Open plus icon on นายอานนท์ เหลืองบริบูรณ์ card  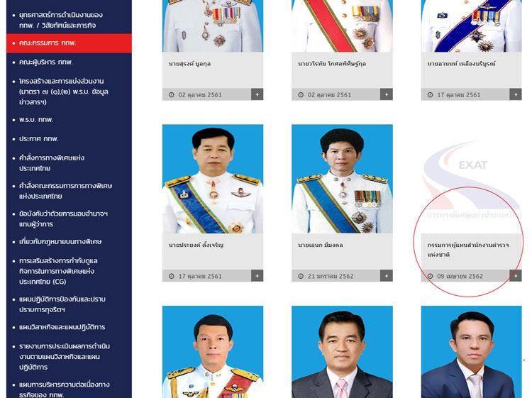516,94
